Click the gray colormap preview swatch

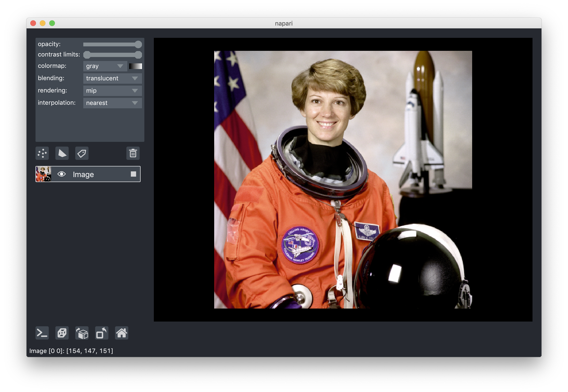coord(135,66)
